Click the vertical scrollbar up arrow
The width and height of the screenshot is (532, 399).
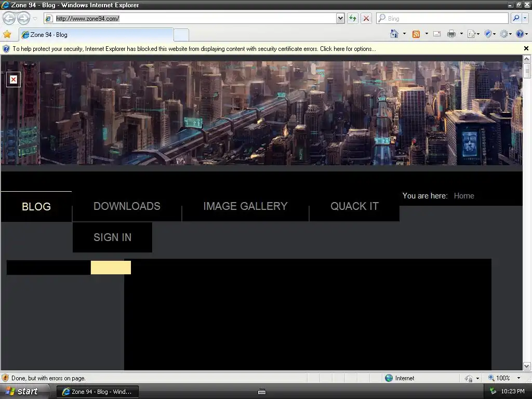click(x=527, y=59)
